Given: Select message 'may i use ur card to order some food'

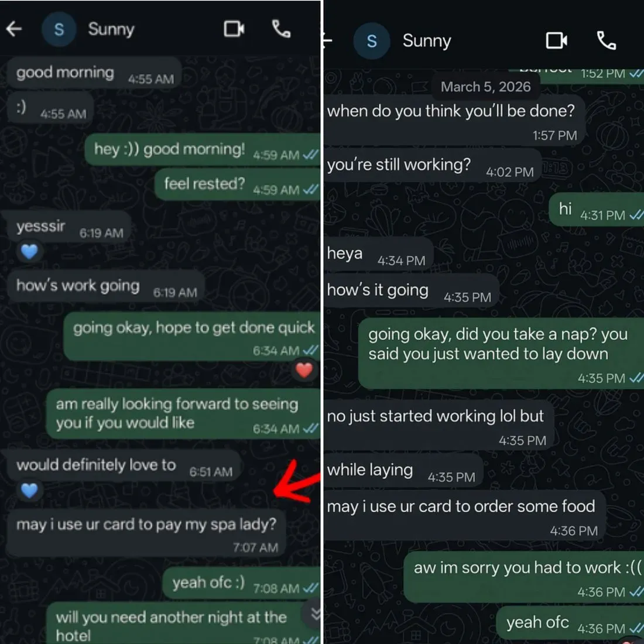Looking at the screenshot, I should 464,516.
